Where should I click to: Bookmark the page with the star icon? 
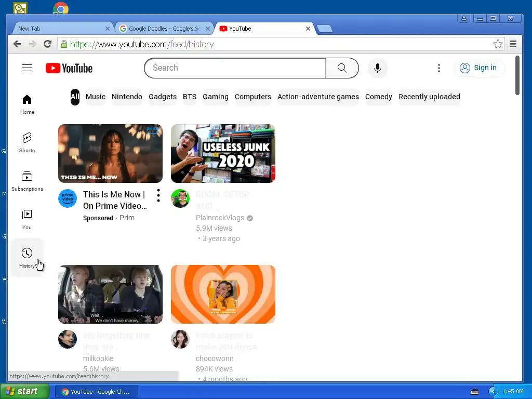(498, 44)
